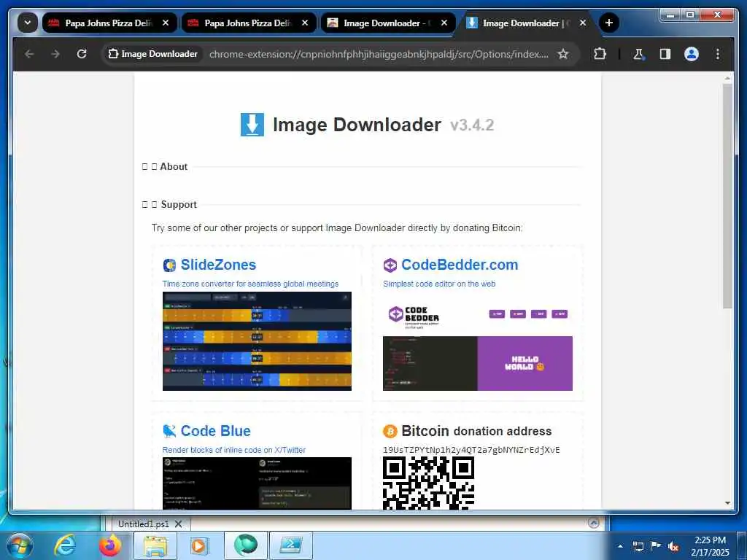Click Time zone converter description link

pyautogui.click(x=250, y=284)
